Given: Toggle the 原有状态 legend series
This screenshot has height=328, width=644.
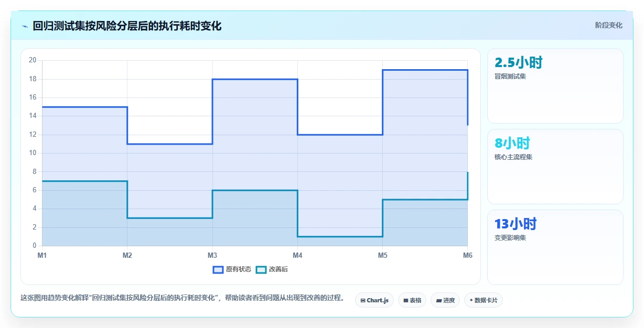Looking at the screenshot, I should [x=232, y=269].
